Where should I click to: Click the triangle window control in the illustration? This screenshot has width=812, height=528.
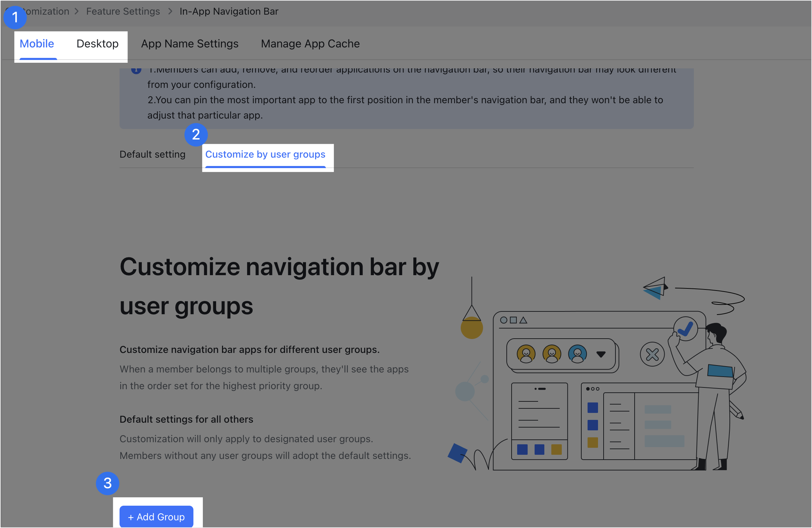(x=523, y=320)
